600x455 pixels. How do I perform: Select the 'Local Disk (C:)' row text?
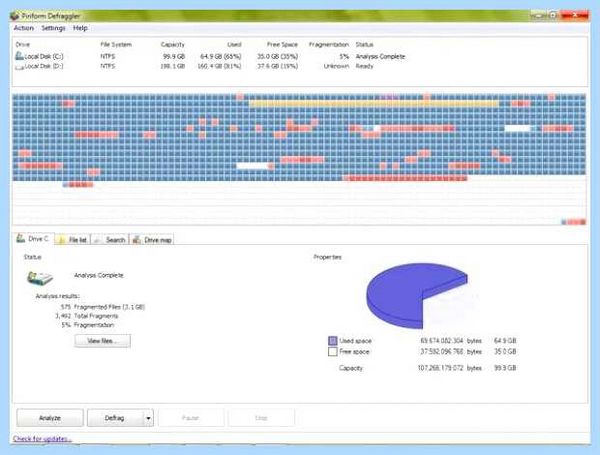point(44,56)
